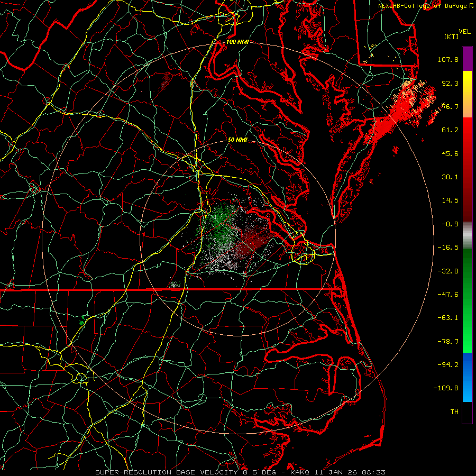Select the -47.6 value on the velocity scale
The image size is (476, 476).
point(448,295)
